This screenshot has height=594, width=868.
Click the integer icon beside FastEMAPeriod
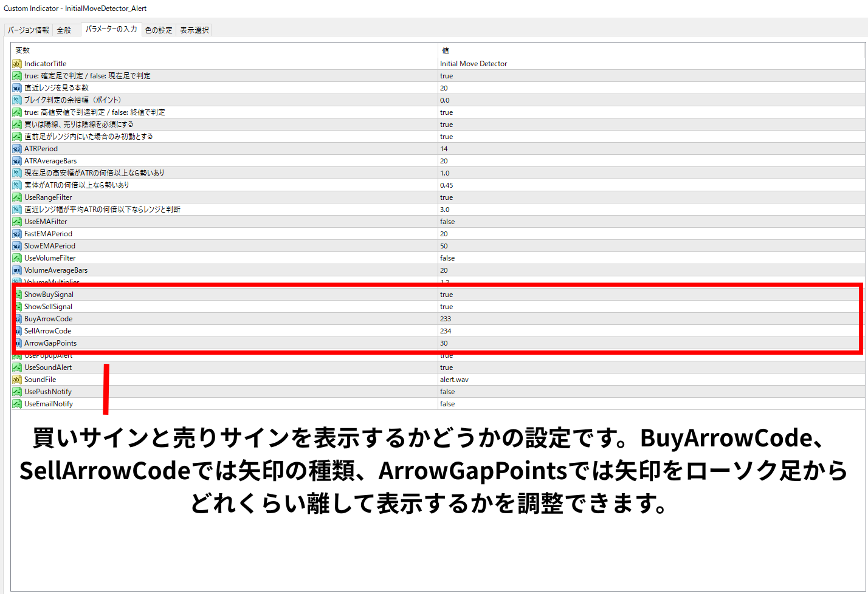(x=17, y=234)
